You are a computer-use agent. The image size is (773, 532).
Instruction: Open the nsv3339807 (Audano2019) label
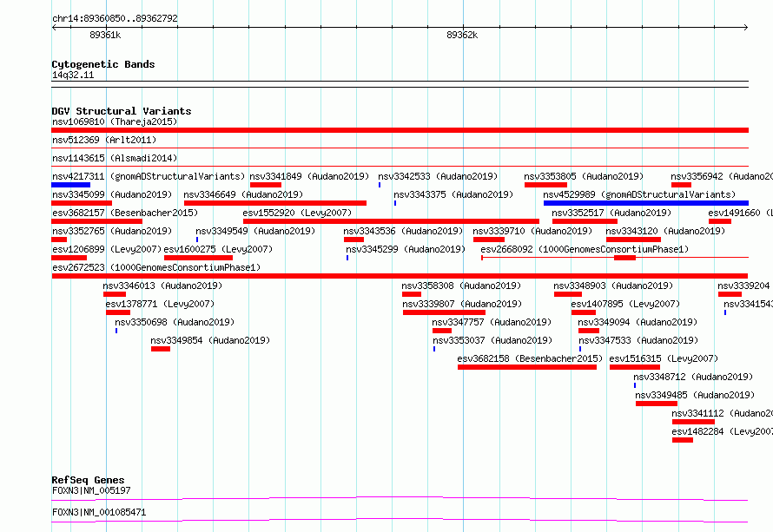coord(462,304)
